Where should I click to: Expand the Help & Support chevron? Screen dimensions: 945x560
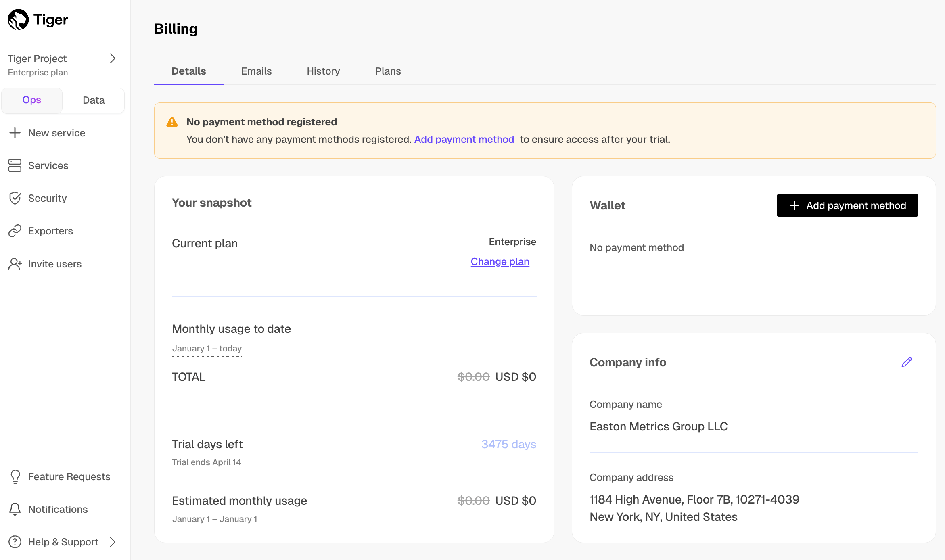tap(113, 542)
